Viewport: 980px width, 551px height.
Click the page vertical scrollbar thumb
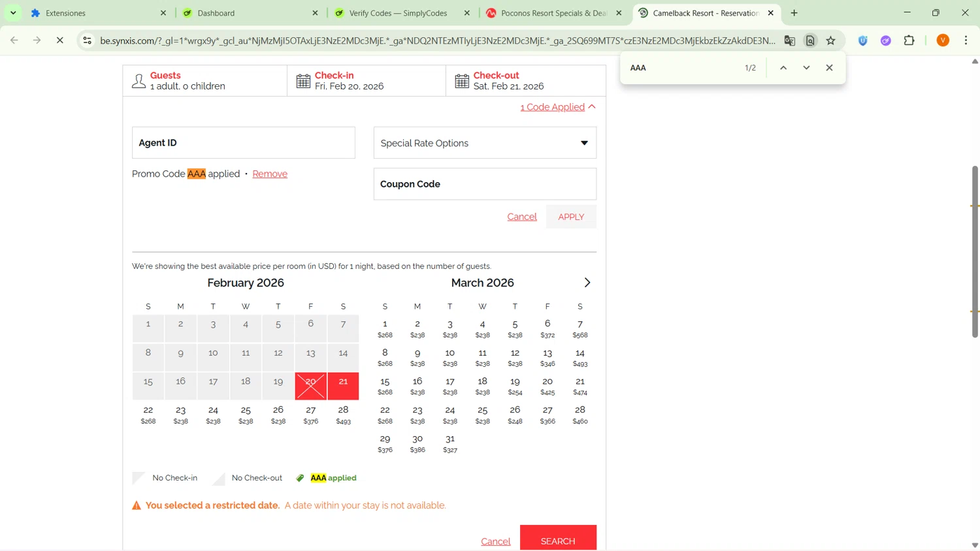[x=975, y=251]
